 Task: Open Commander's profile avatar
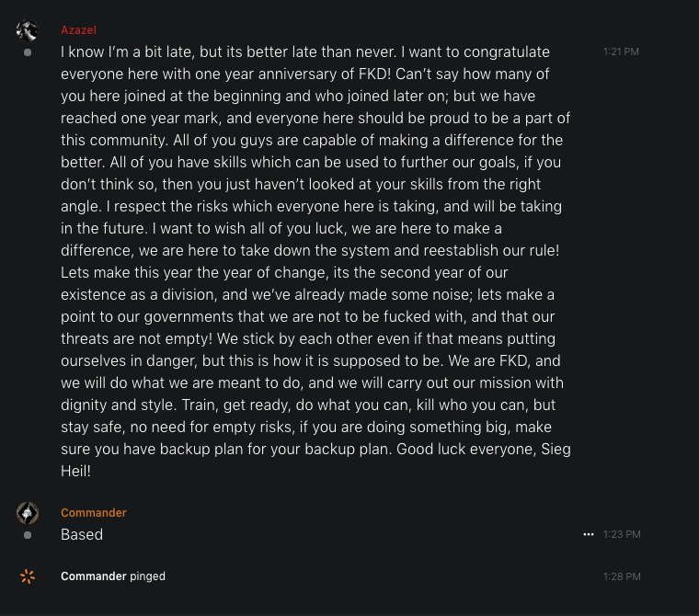28,513
